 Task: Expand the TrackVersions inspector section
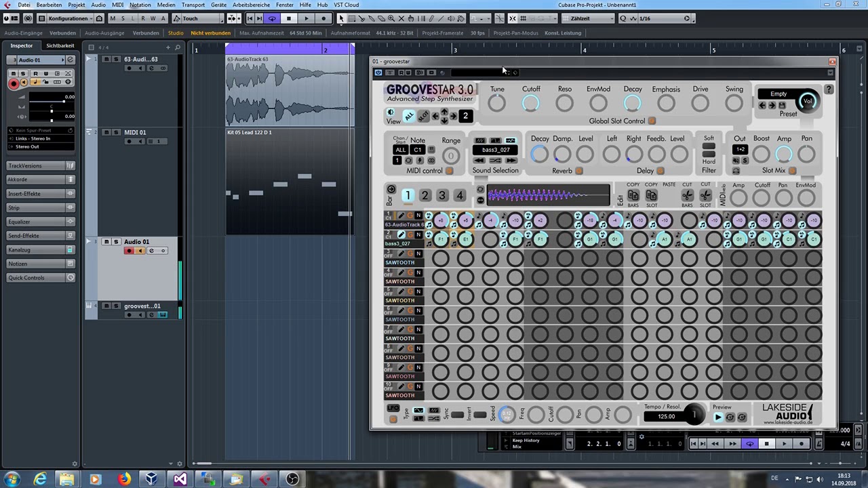(41, 165)
